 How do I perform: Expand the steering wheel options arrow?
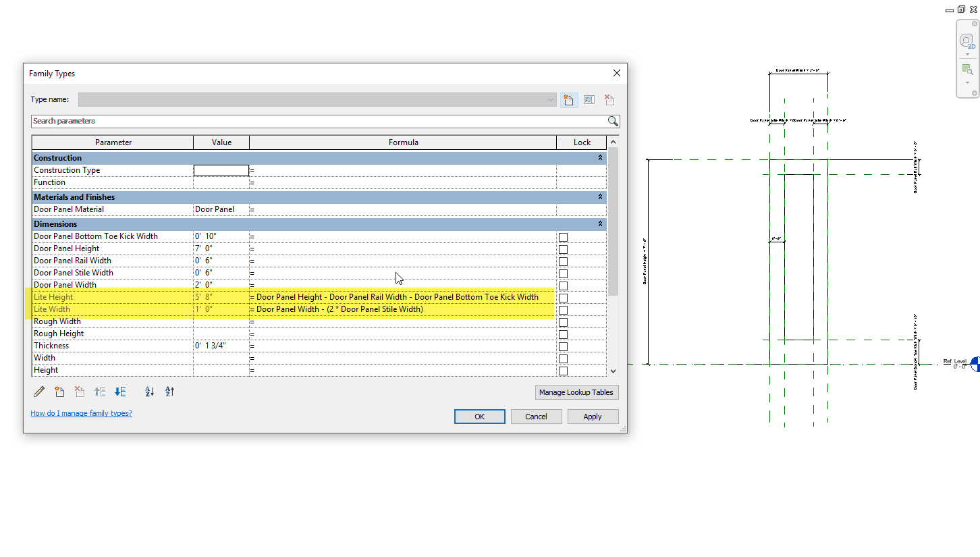click(967, 53)
